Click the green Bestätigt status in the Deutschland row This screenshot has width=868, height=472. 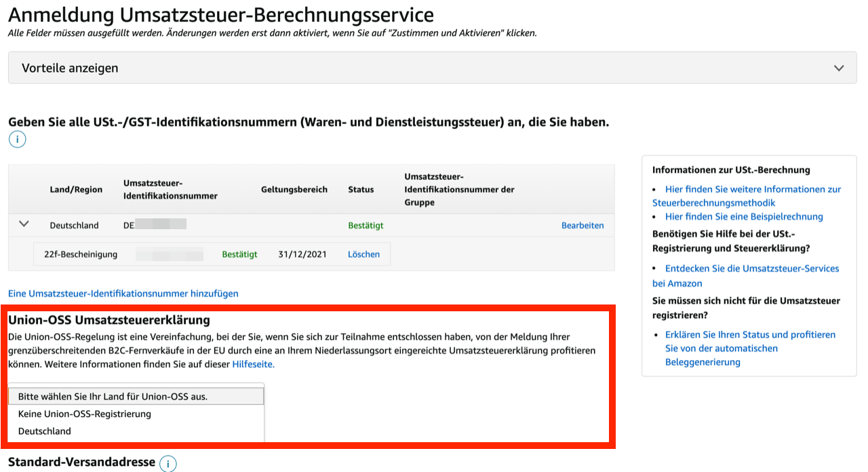366,225
